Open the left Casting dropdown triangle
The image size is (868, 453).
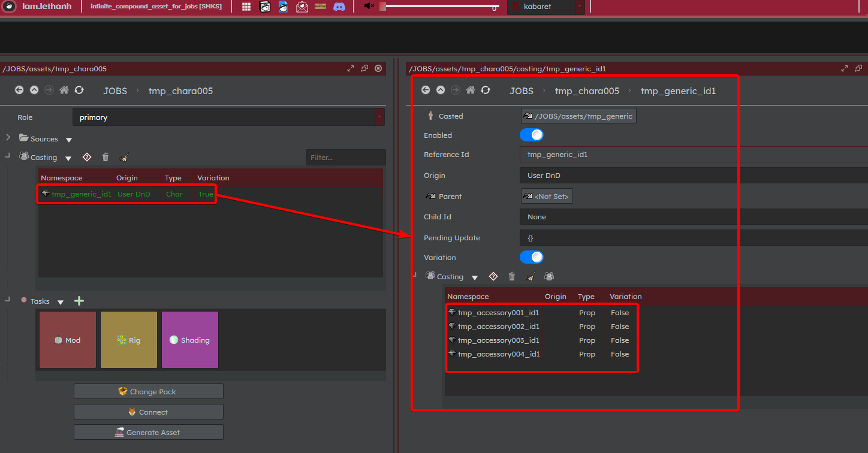point(68,158)
